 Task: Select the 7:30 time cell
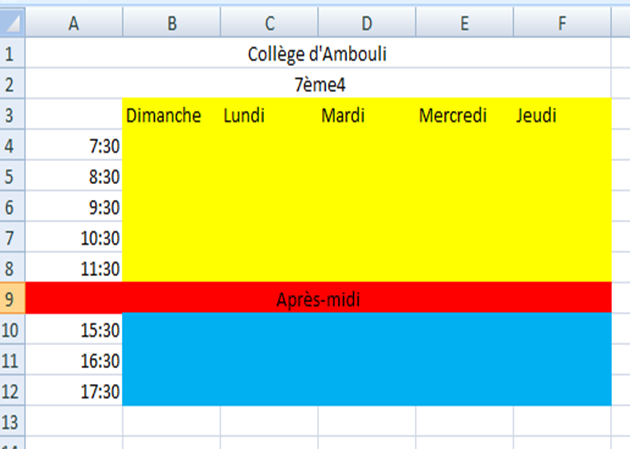74,145
